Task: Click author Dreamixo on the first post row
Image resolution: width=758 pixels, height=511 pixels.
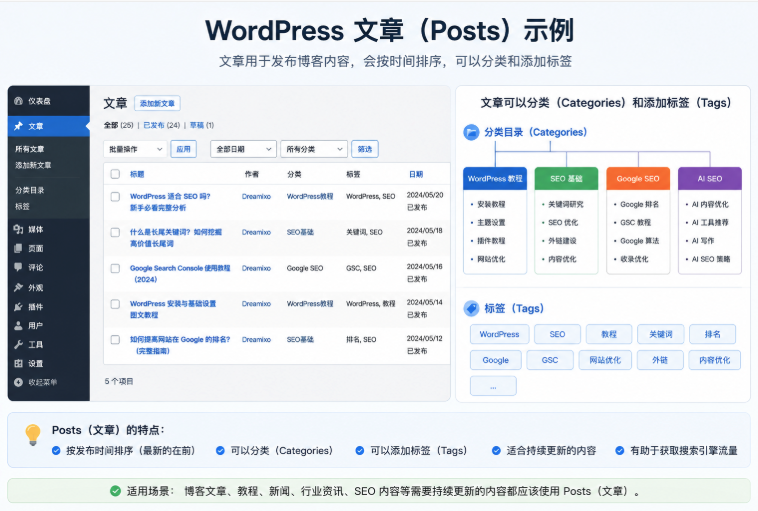Action: pos(256,196)
